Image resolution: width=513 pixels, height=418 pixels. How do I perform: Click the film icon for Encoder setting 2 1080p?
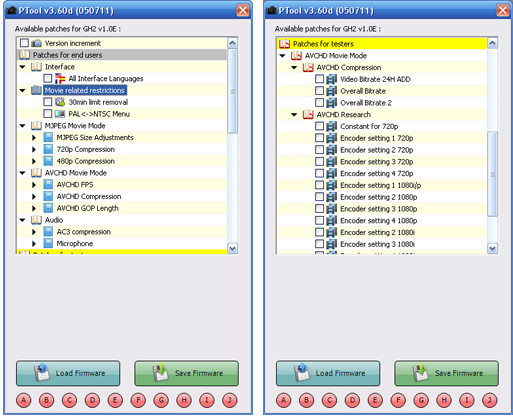coord(332,197)
